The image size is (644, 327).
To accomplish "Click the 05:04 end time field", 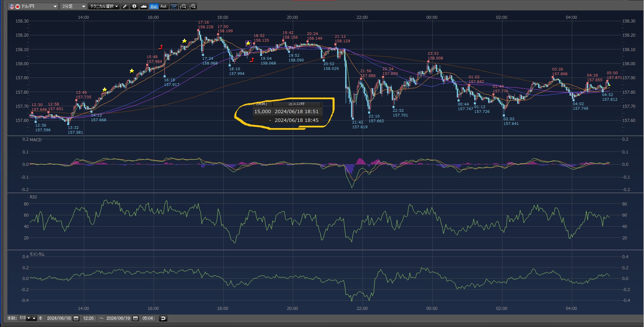I will [148, 318].
